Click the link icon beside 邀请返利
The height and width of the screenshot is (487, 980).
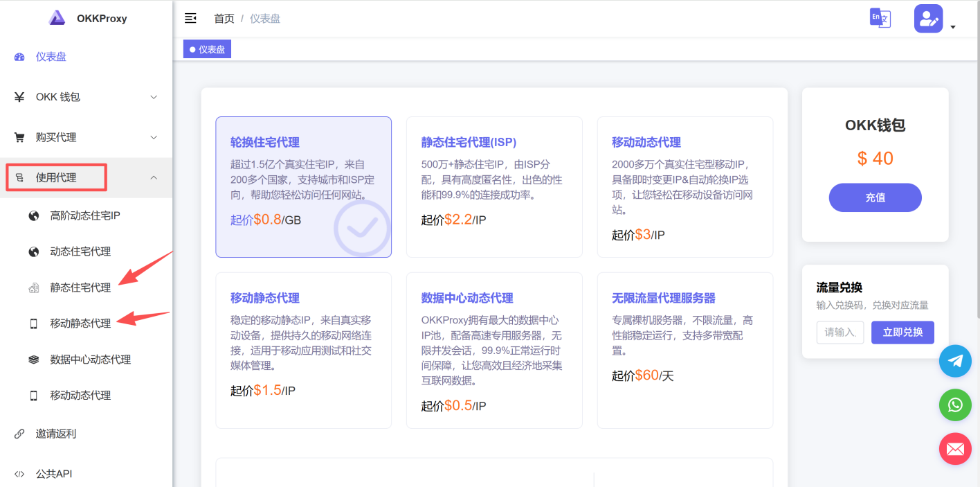(x=19, y=434)
